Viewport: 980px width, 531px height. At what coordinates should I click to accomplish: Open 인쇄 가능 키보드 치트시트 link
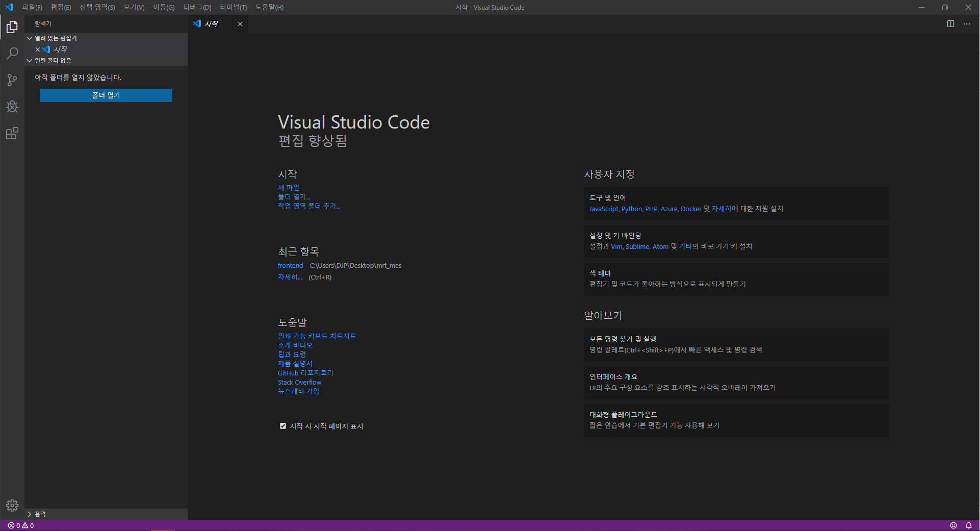[317, 336]
